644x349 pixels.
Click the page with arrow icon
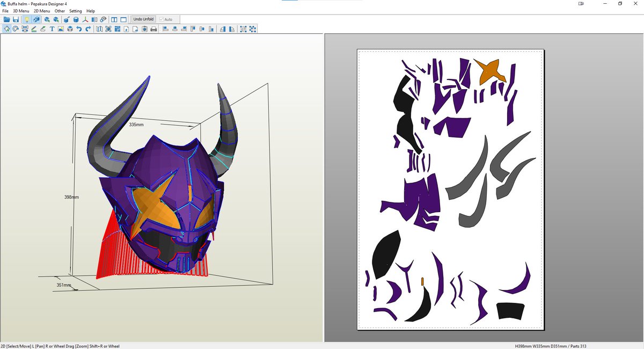click(x=135, y=28)
